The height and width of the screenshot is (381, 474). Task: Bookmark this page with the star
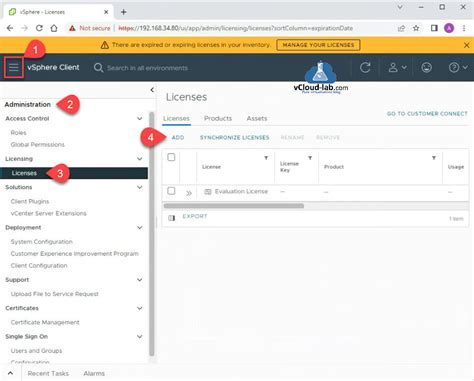click(416, 28)
